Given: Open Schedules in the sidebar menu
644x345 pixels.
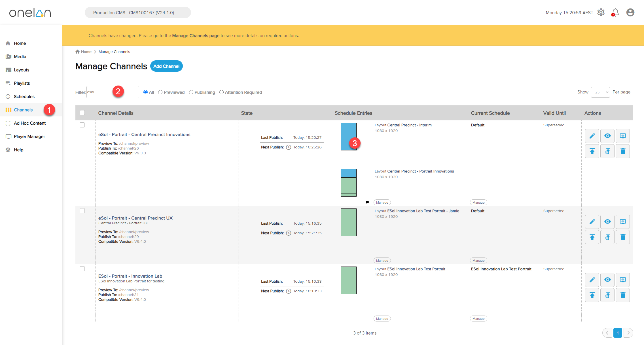Looking at the screenshot, I should coord(24,97).
